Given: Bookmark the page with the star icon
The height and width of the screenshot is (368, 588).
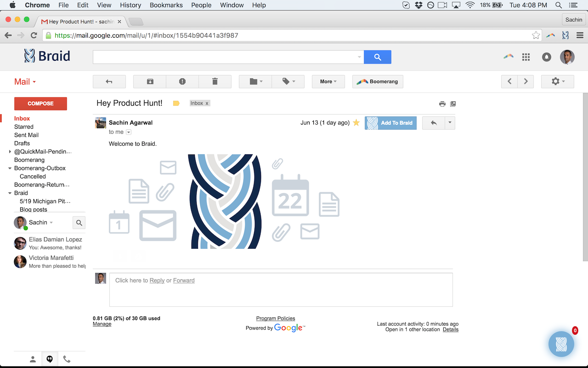Looking at the screenshot, I should point(536,35).
